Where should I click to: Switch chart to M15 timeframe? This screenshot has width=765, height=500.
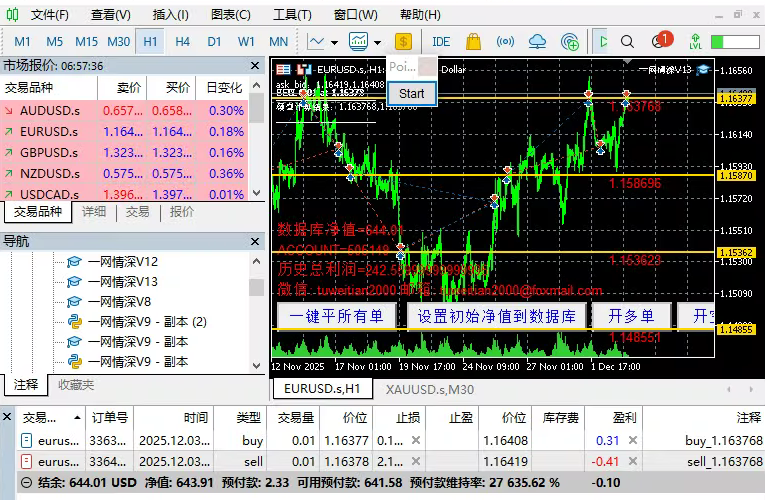click(x=86, y=41)
